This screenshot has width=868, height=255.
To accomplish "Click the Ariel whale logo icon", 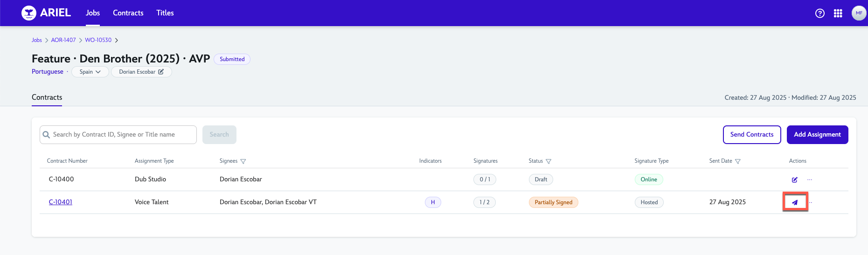I will click(29, 13).
